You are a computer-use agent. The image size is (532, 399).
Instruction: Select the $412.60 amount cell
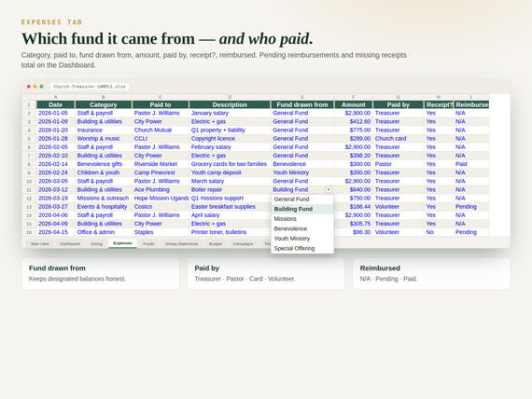click(353, 121)
